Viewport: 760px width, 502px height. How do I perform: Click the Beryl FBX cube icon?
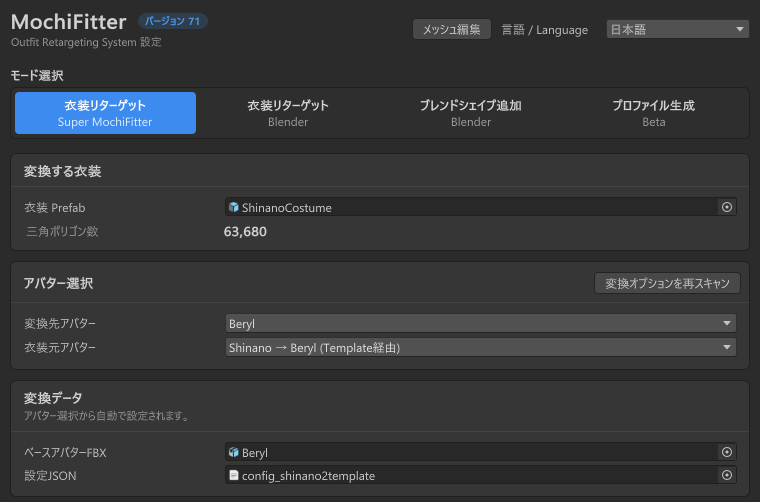pos(234,452)
